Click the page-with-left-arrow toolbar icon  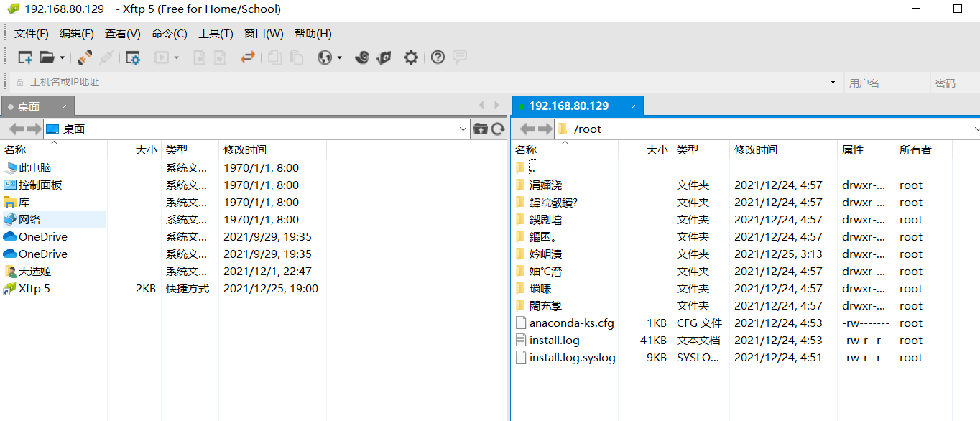(200, 57)
